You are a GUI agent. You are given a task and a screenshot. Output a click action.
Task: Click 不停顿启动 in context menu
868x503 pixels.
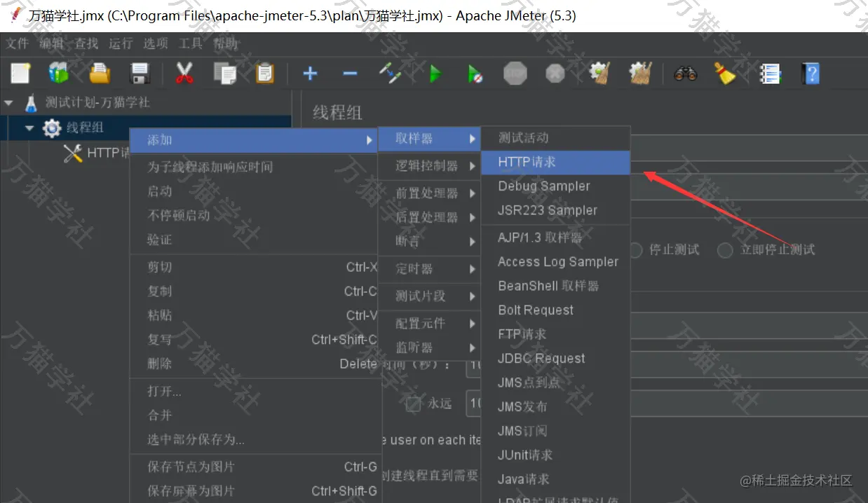tap(254, 216)
